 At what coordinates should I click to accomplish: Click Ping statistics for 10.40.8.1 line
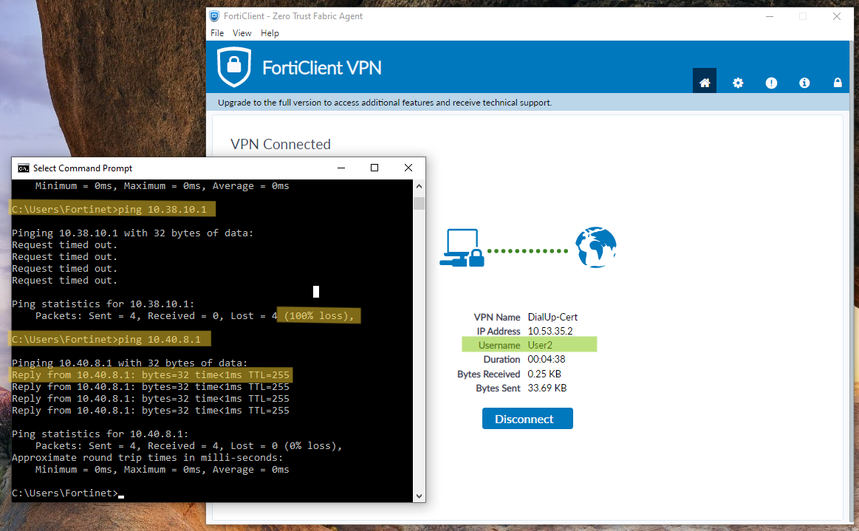point(100,433)
